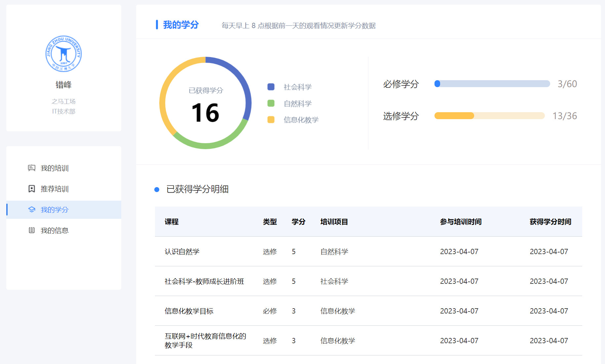Click the course 社会科学-教师成长进阶班
Image resolution: width=605 pixels, height=364 pixels.
[204, 281]
